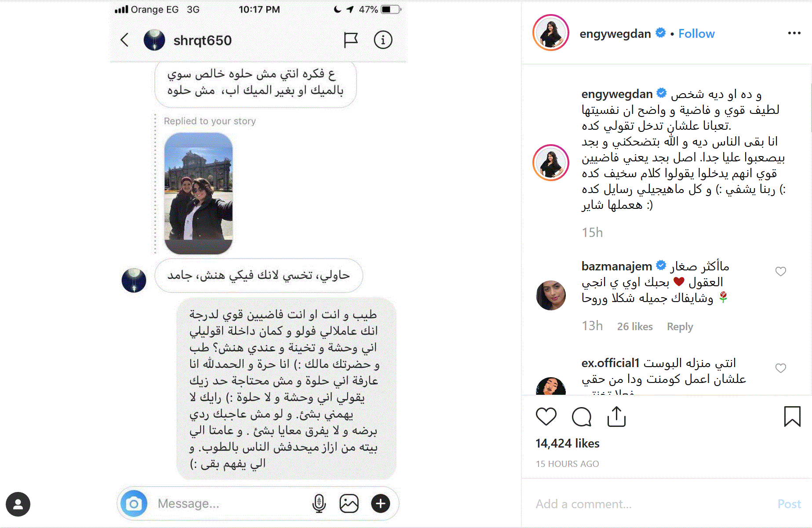Save the post with the bookmark icon
The width and height of the screenshot is (812, 528).
tap(792, 416)
